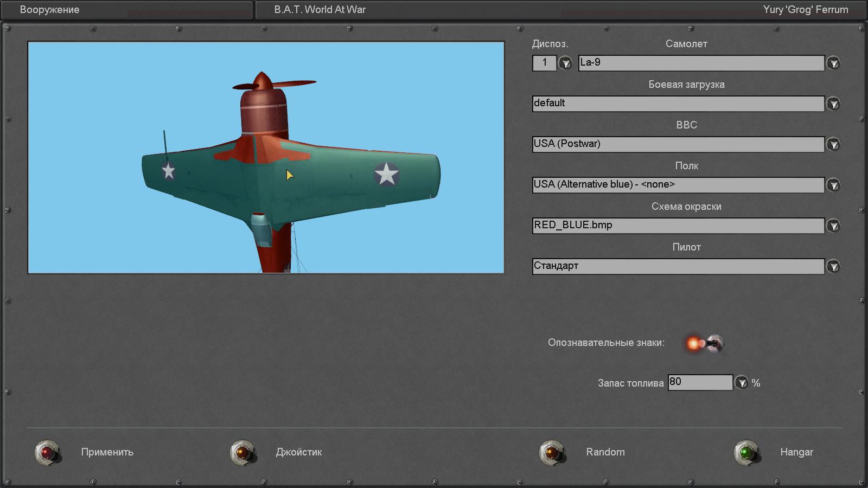Click the Hangar text label
Image resolution: width=868 pixels, height=488 pixels.
(796, 452)
